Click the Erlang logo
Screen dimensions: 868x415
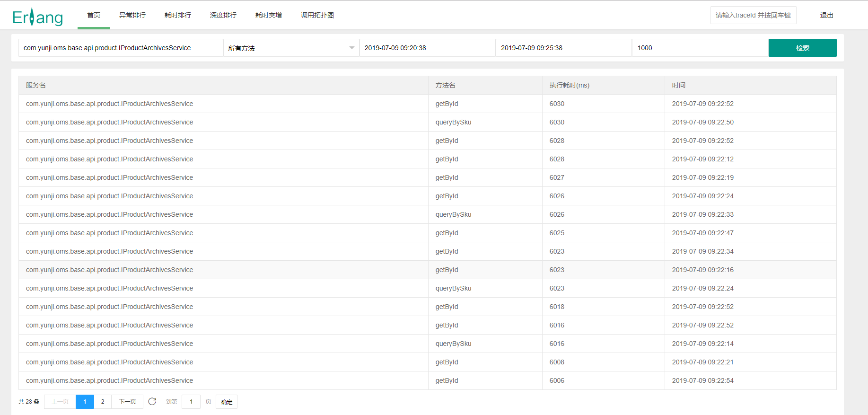[x=37, y=17]
